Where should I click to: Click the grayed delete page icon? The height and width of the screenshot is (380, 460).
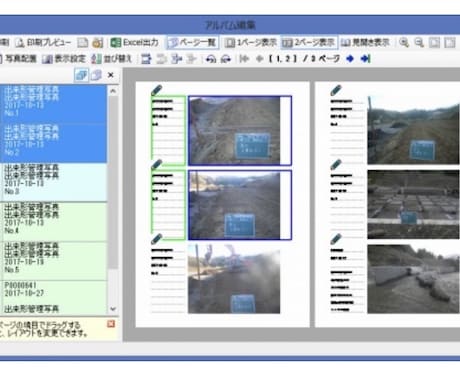(x=191, y=59)
